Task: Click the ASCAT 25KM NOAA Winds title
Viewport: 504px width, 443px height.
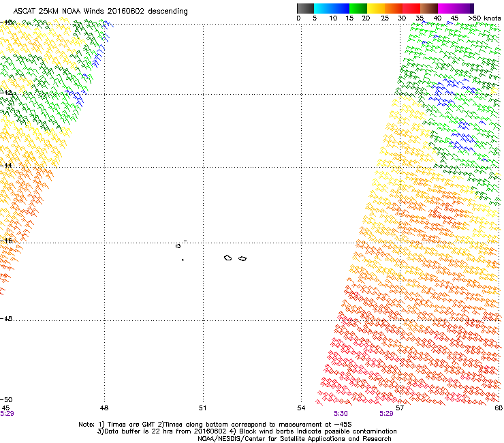Action: click(100, 11)
